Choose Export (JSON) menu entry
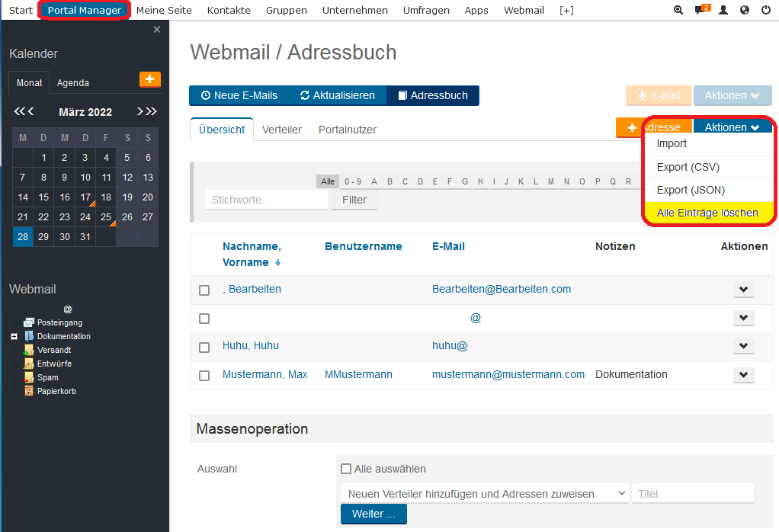This screenshot has height=532, width=779. click(710, 190)
